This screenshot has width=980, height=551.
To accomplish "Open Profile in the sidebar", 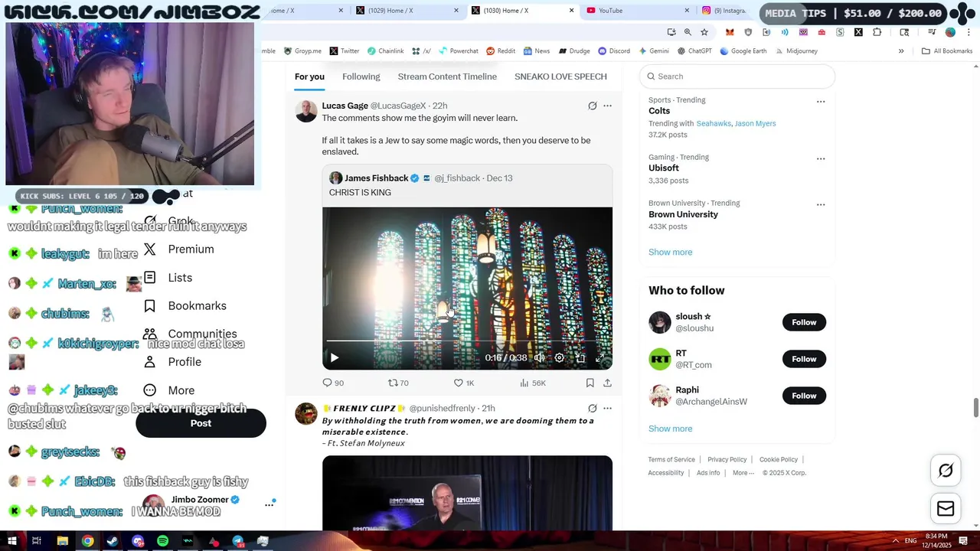I will click(x=173, y=362).
